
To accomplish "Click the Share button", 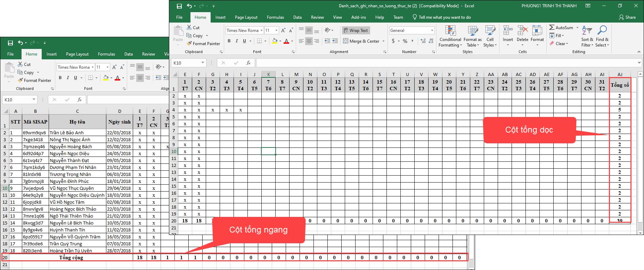I will tap(627, 17).
